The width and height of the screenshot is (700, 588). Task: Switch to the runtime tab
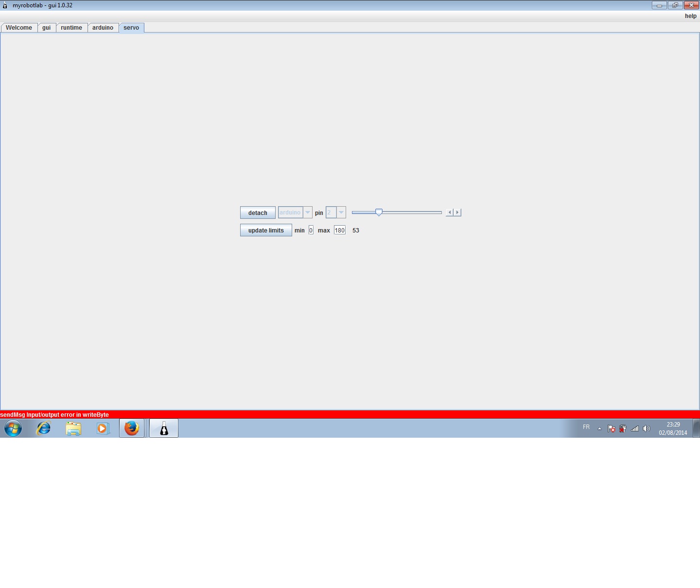(x=71, y=28)
